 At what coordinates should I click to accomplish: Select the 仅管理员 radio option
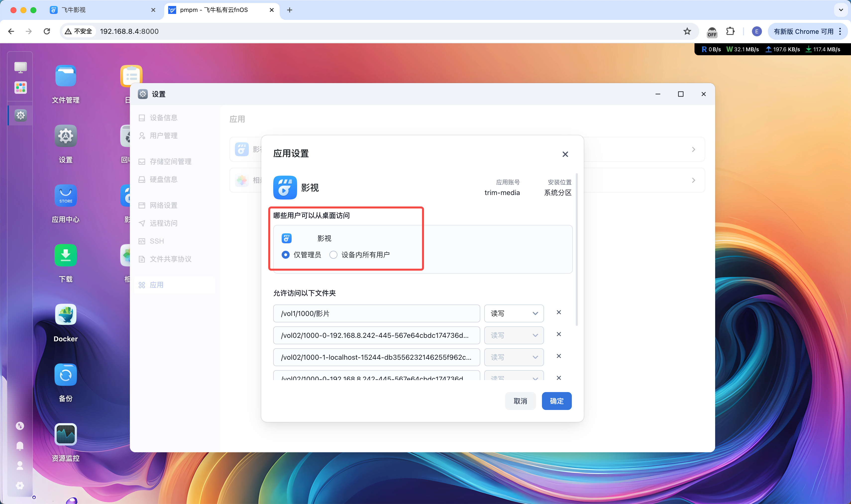click(285, 255)
